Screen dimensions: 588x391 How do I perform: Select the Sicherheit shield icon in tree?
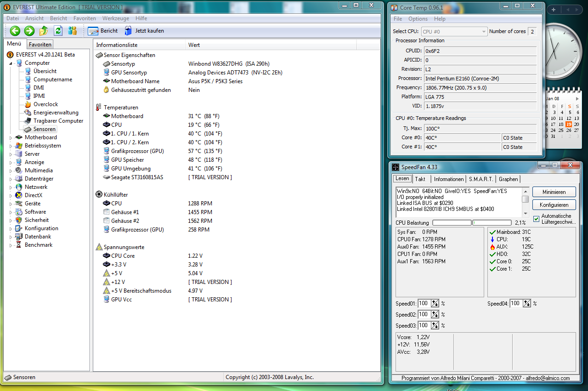[x=19, y=220]
